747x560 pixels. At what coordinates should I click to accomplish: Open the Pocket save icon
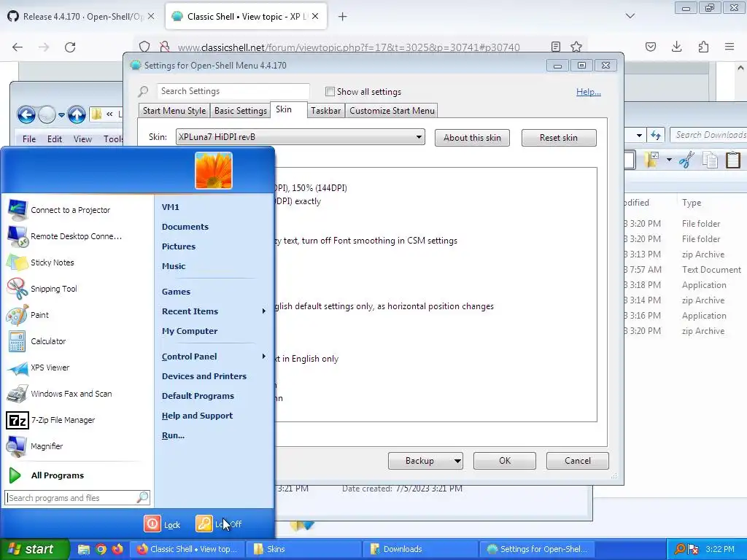click(650, 47)
